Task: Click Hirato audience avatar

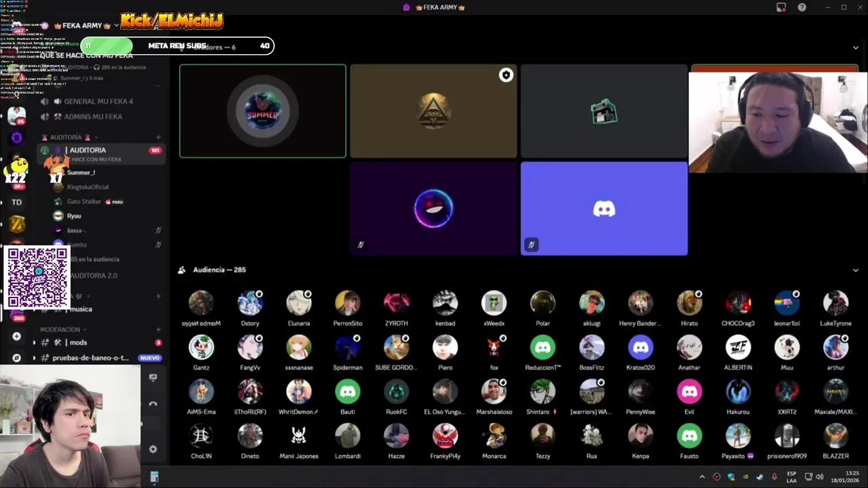Action: click(689, 303)
